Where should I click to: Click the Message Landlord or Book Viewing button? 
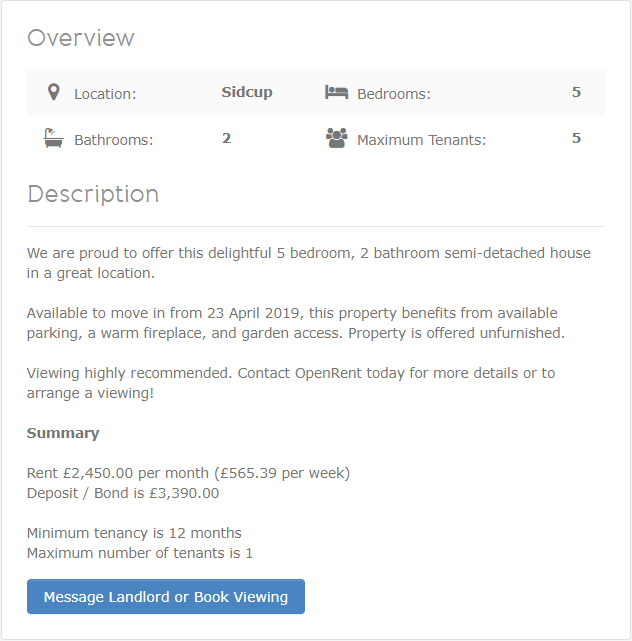(166, 596)
